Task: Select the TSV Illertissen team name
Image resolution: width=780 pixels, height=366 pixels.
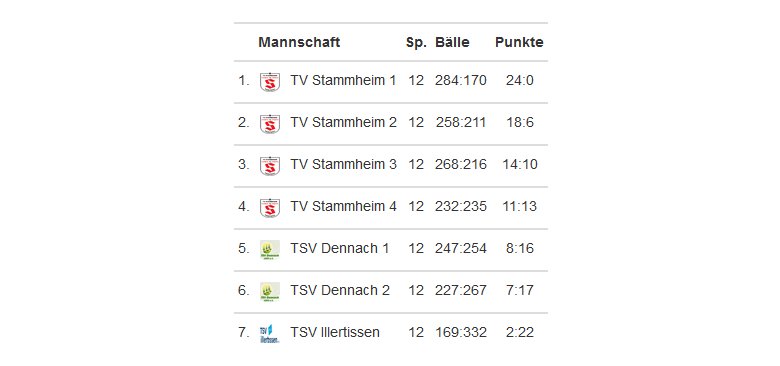Action: point(335,333)
